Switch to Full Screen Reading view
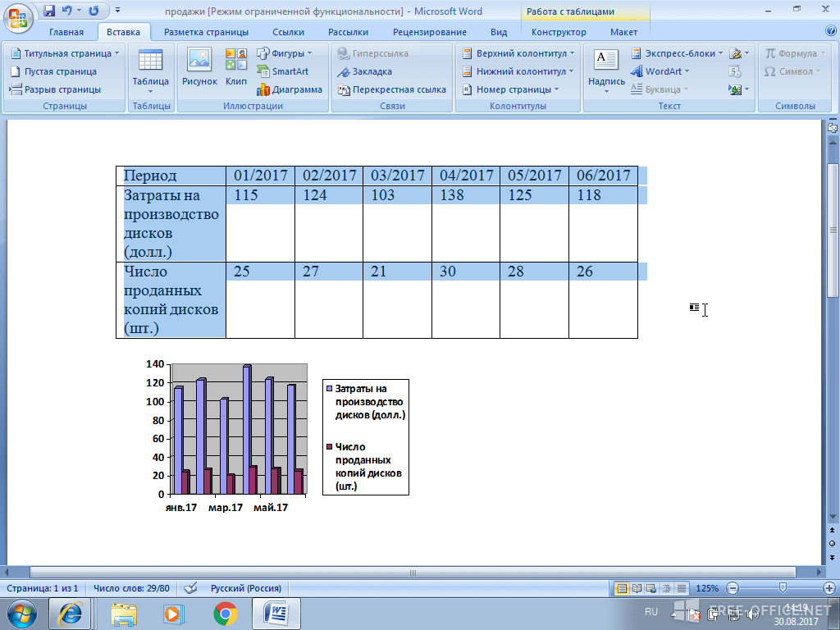Viewport: 840px width, 630px height. pos(637,588)
